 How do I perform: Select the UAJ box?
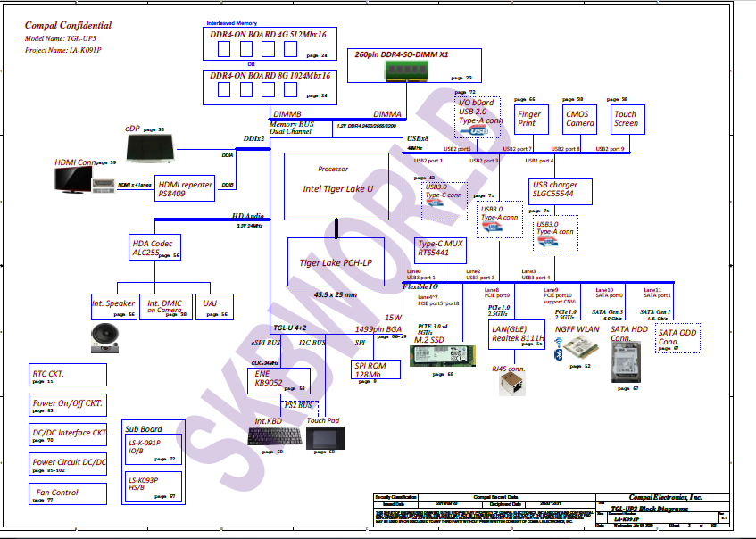pos(215,307)
